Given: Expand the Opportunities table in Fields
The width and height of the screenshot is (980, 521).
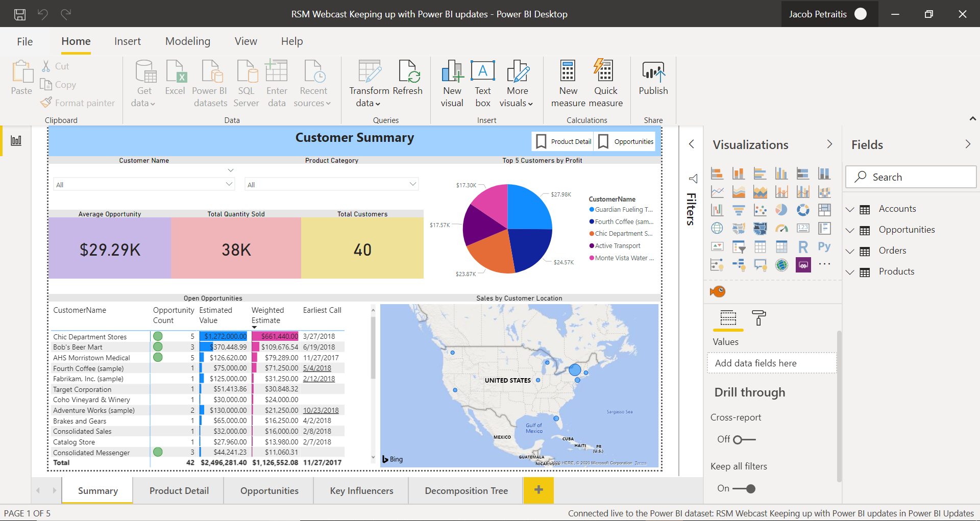Looking at the screenshot, I should pos(850,230).
